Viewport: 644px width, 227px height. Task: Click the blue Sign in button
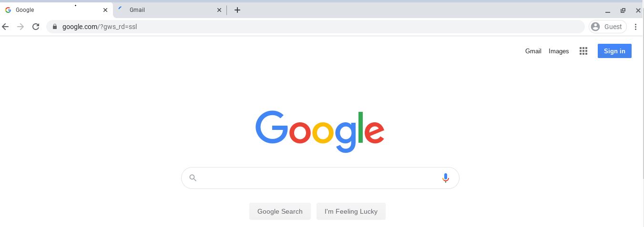pos(614,51)
